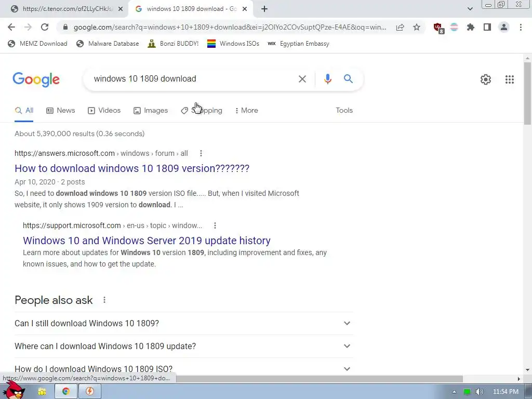
Task: Open the MEMZ Download bookmark
Action: 37,44
